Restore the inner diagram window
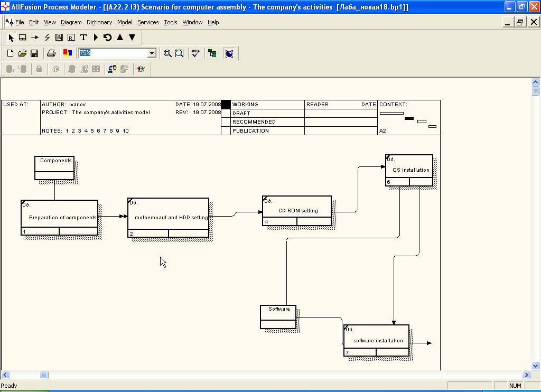 coord(520,22)
